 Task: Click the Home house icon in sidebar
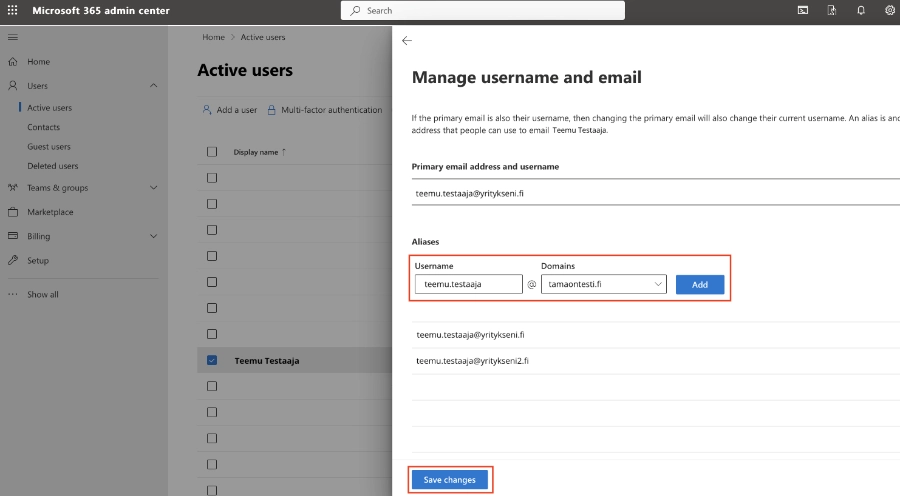13,61
